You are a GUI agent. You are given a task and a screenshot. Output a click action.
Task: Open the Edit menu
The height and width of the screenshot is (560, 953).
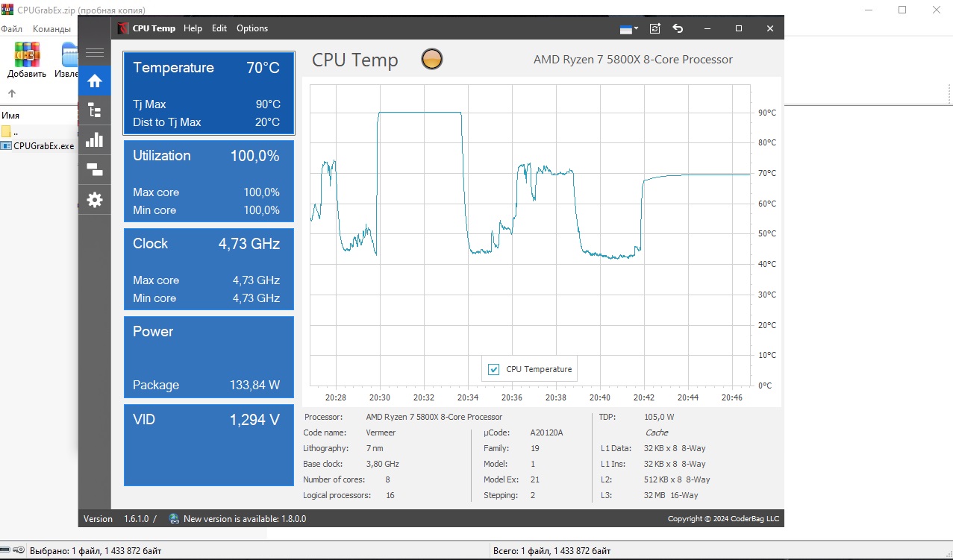(x=219, y=28)
